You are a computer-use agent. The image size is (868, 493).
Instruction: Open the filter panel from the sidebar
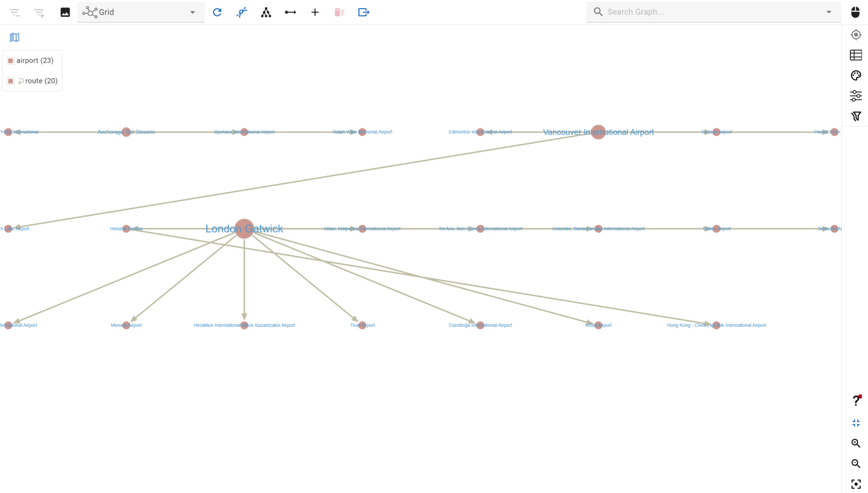tap(856, 116)
